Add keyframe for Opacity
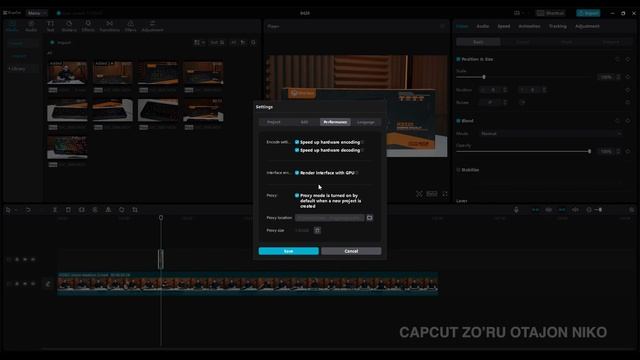 tap(628, 151)
